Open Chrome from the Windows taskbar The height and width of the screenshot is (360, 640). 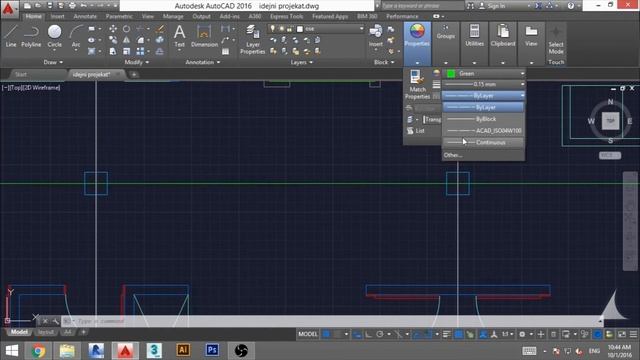(x=38, y=351)
